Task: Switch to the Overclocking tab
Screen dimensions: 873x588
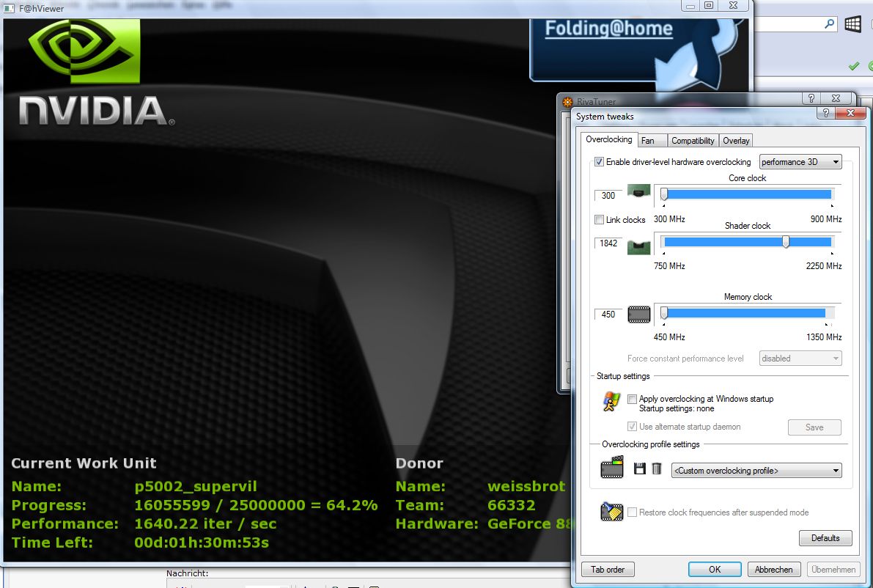Action: 608,139
